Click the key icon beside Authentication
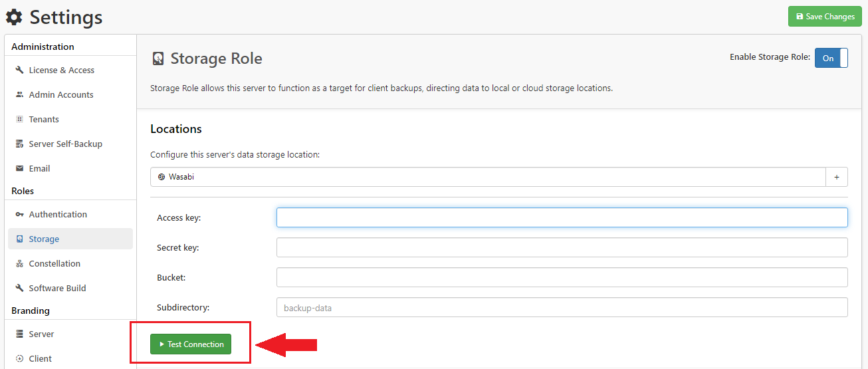The width and height of the screenshot is (868, 369). tap(20, 214)
